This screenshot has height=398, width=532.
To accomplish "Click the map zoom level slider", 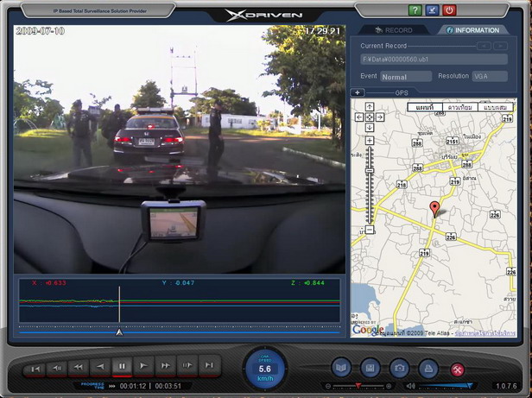I will (370, 186).
